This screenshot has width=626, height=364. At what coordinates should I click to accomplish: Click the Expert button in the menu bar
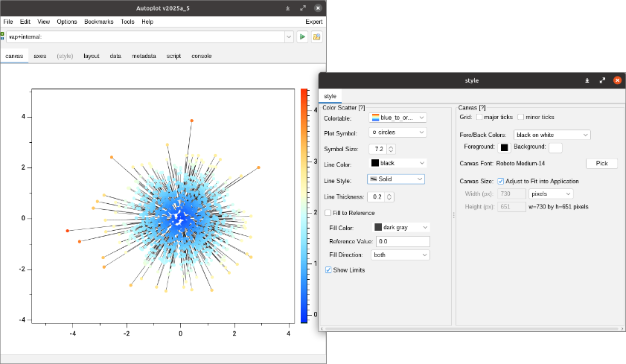[313, 22]
